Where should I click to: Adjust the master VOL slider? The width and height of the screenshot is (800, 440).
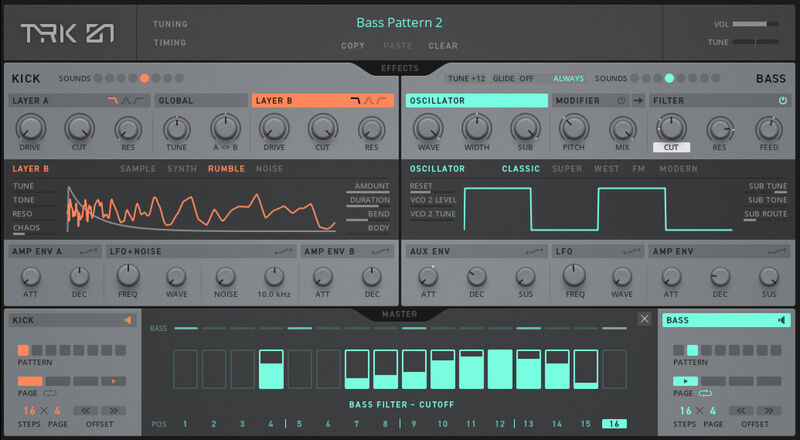click(x=756, y=24)
